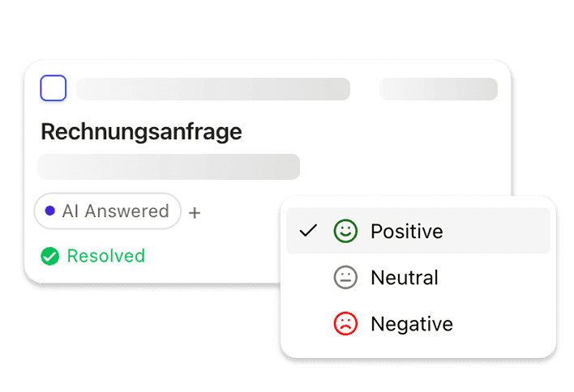Click the black checkmark beside Positive

307,232
